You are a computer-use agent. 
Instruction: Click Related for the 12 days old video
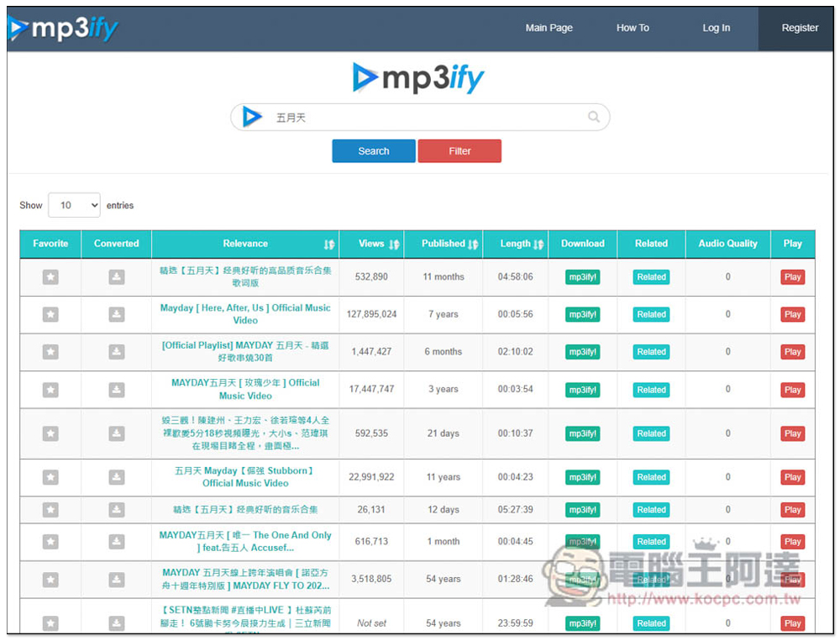pos(651,510)
